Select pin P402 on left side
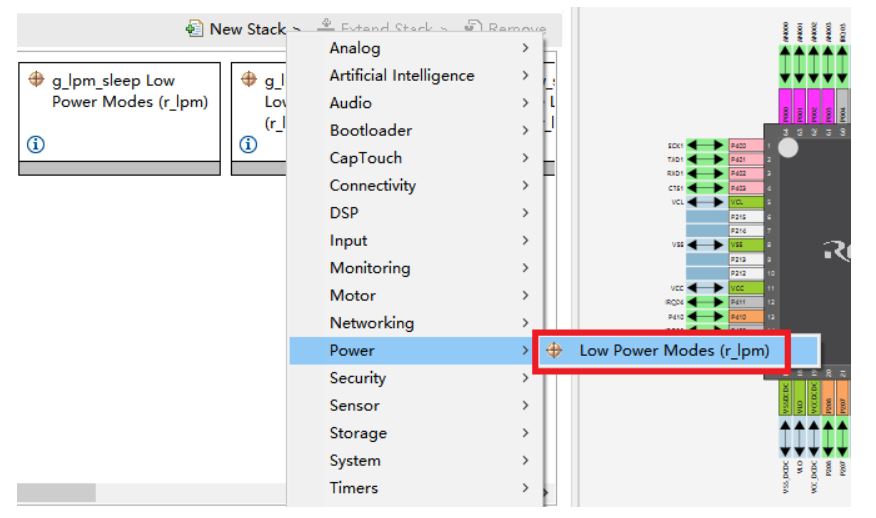The height and width of the screenshot is (518, 876). (x=746, y=173)
